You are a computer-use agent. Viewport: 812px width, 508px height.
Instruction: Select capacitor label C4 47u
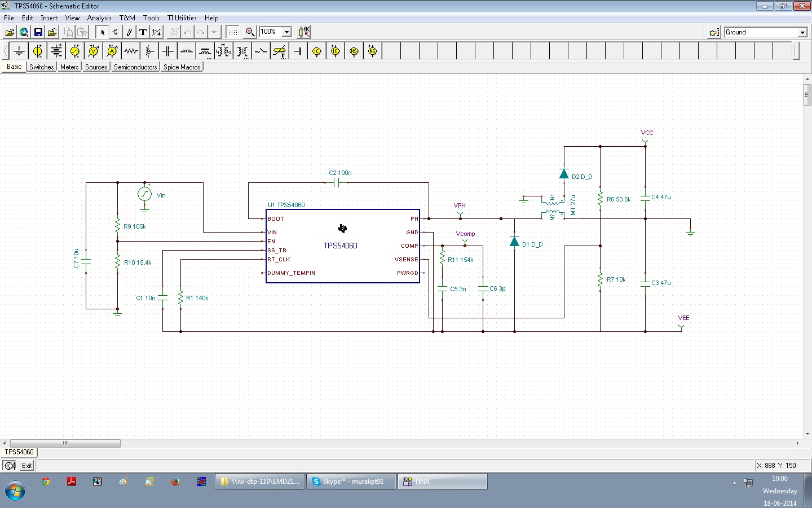tap(661, 197)
